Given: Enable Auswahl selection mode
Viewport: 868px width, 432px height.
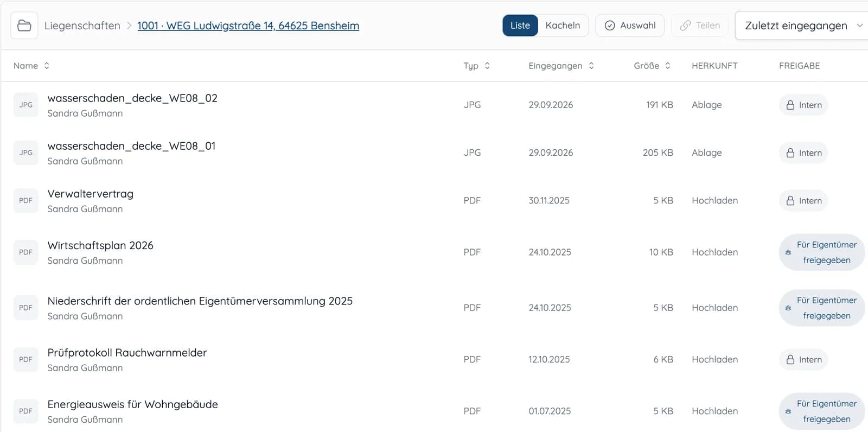Looking at the screenshot, I should point(630,26).
